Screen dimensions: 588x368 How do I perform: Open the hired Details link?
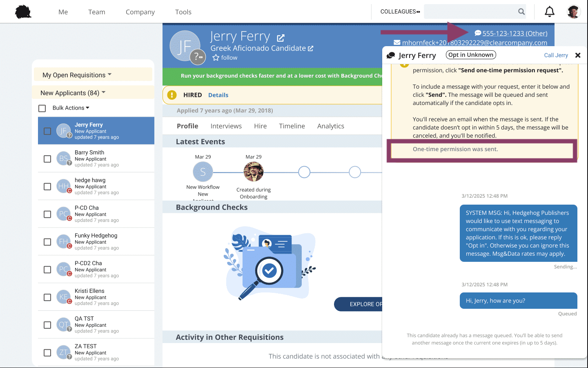pyautogui.click(x=218, y=95)
